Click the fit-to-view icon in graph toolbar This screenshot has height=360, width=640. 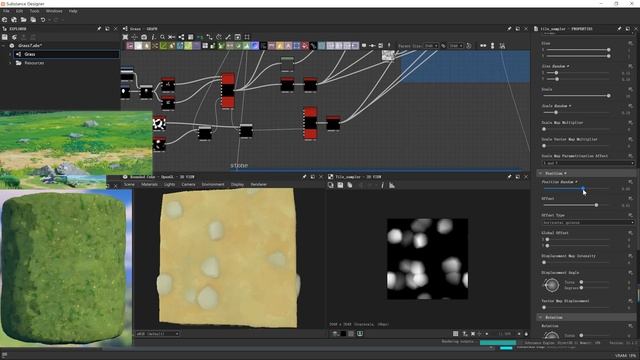(x=125, y=37)
